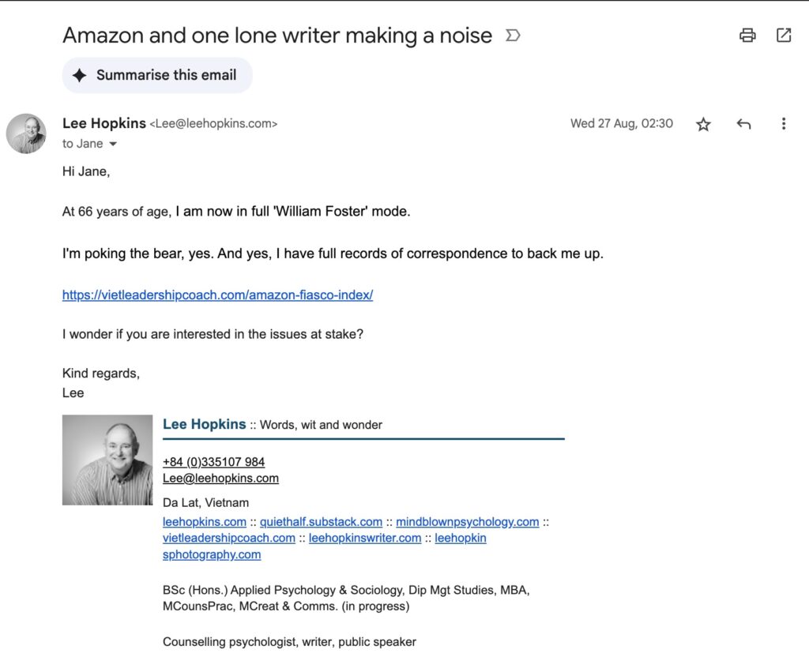Open the amazon-fiasco-index link

click(217, 294)
